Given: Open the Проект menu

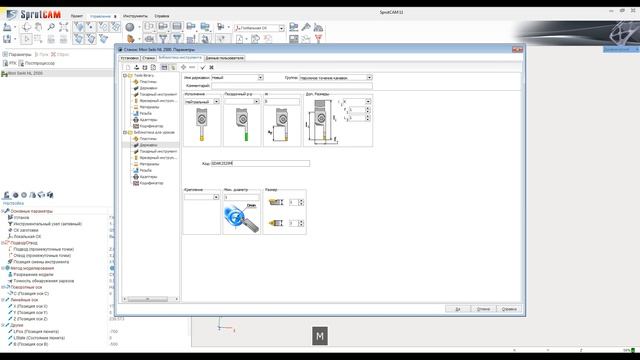Looking at the screenshot, I should coord(77,16).
